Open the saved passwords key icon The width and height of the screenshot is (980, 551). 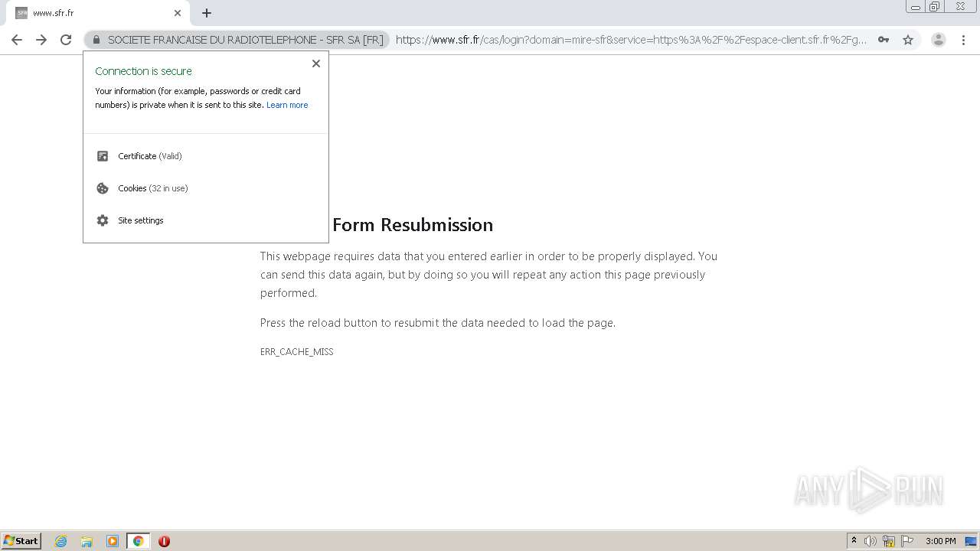[884, 40]
